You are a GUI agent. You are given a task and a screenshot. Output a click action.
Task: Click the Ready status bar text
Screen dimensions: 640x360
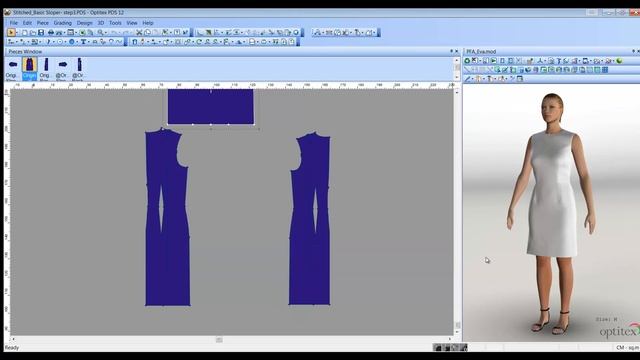point(12,348)
